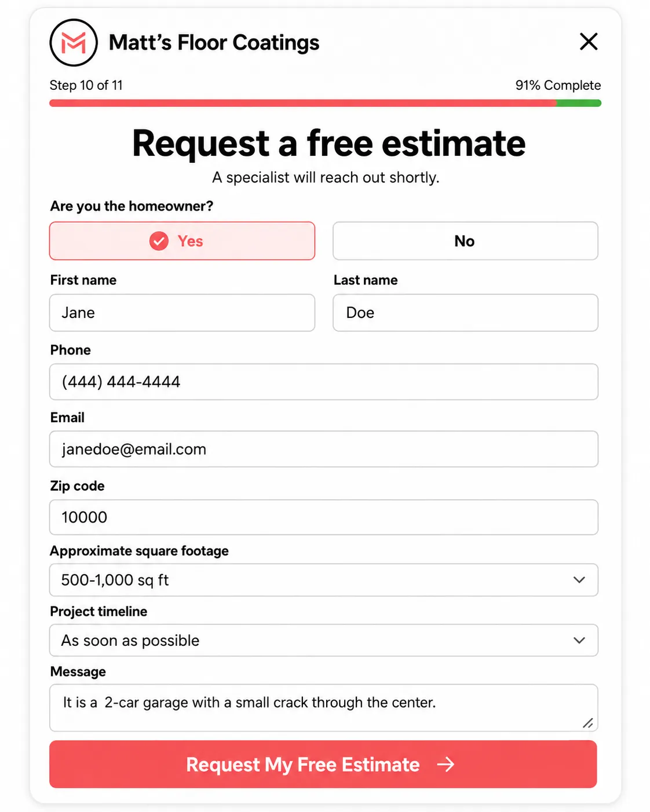Image resolution: width=650 pixels, height=812 pixels.
Task: Click the Matt's Floor Coatings logo icon
Action: pos(74,43)
